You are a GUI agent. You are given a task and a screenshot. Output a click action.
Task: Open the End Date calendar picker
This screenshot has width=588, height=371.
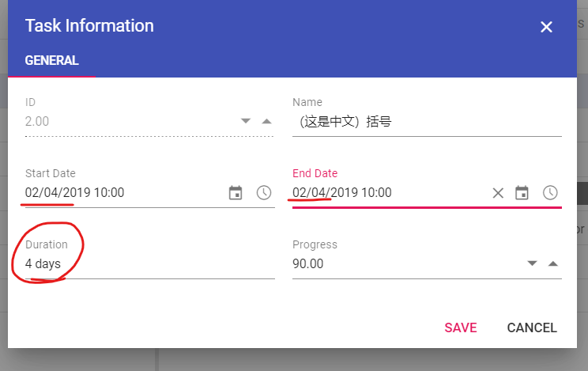[522, 193]
